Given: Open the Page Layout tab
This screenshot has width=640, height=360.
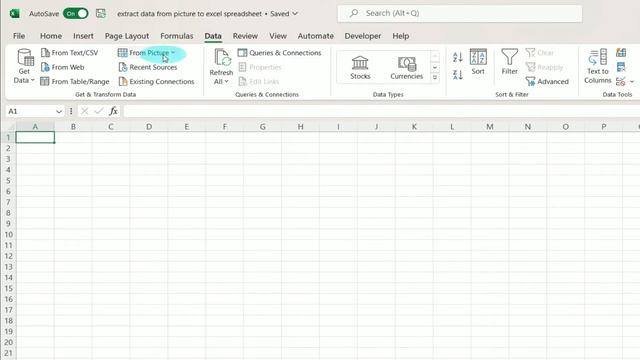Looking at the screenshot, I should coord(127,36).
